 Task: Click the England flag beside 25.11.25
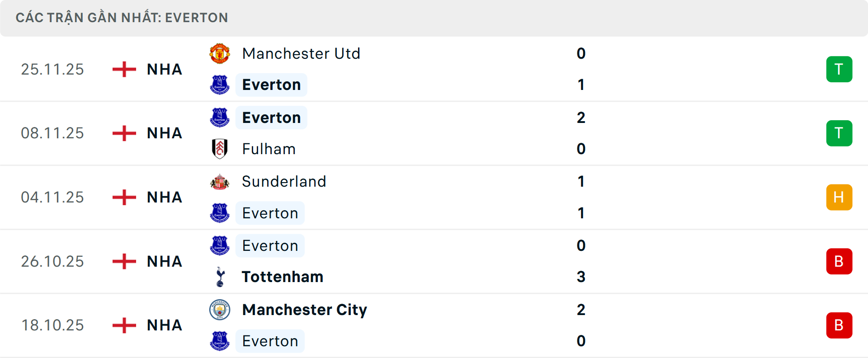tap(123, 69)
